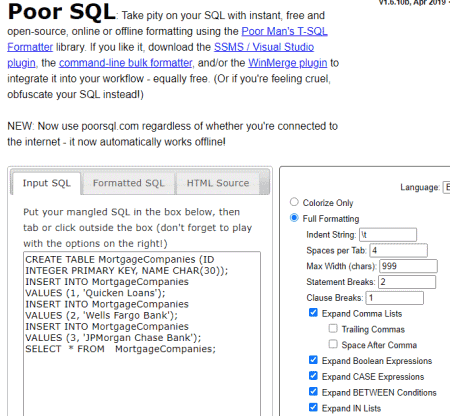The height and width of the screenshot is (416, 450).
Task: Open the Language dropdown
Action: [446, 187]
